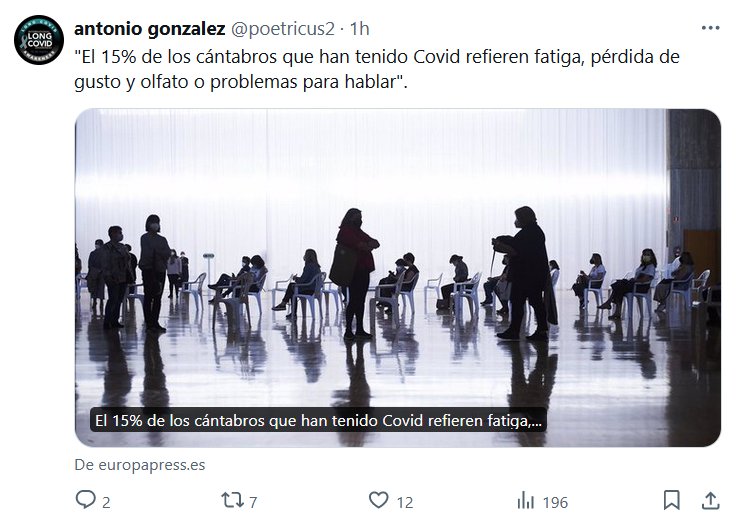Open the 1h timestamp link
The width and height of the screenshot is (740, 524).
pyautogui.click(x=359, y=29)
